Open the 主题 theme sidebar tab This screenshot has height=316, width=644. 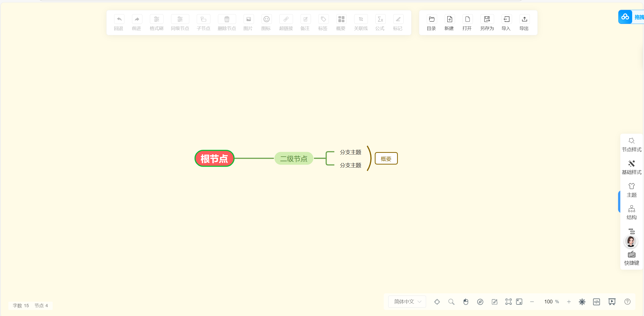coord(631,190)
